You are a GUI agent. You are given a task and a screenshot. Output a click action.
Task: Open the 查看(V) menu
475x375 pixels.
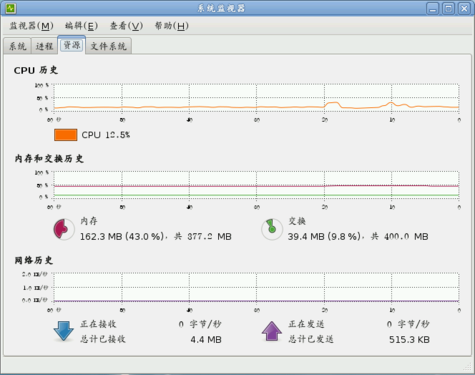point(126,26)
